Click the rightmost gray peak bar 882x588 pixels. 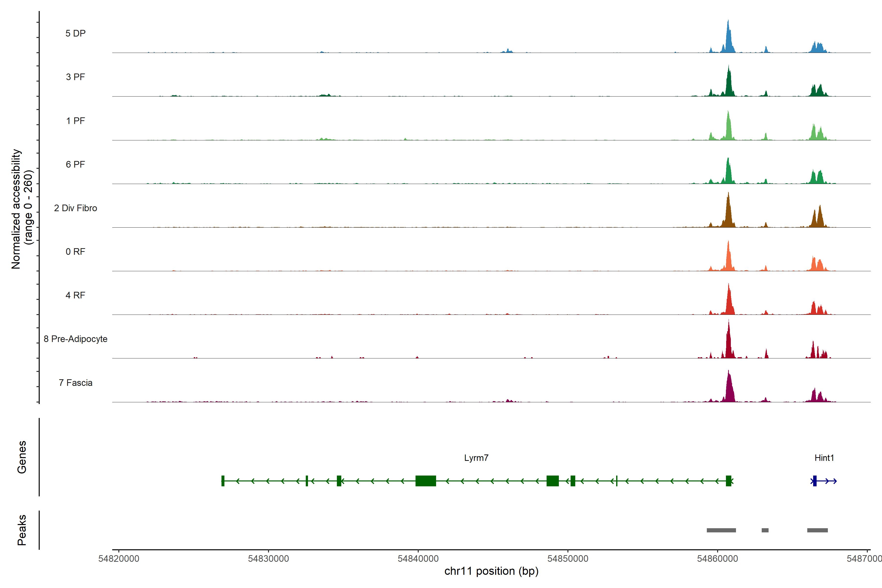[818, 530]
